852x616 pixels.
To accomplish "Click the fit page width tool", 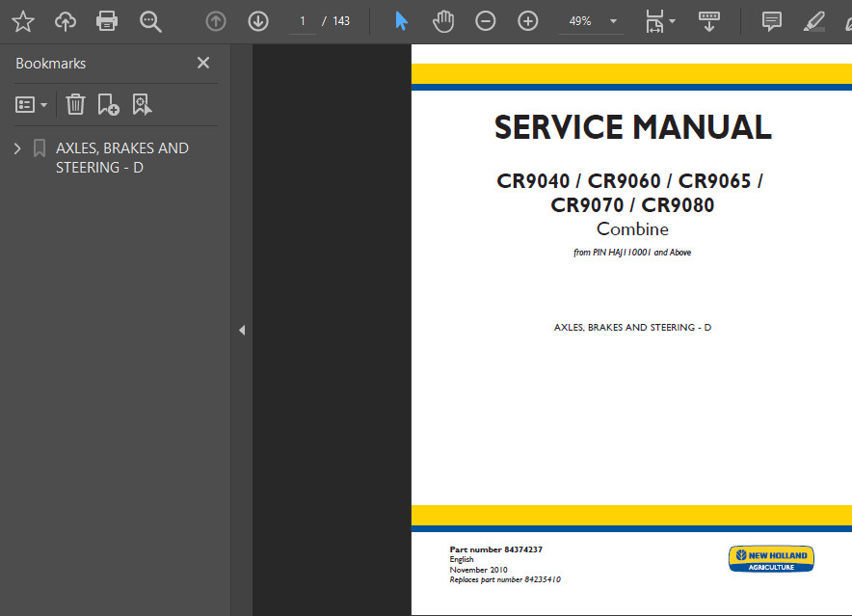I will pyautogui.click(x=654, y=22).
